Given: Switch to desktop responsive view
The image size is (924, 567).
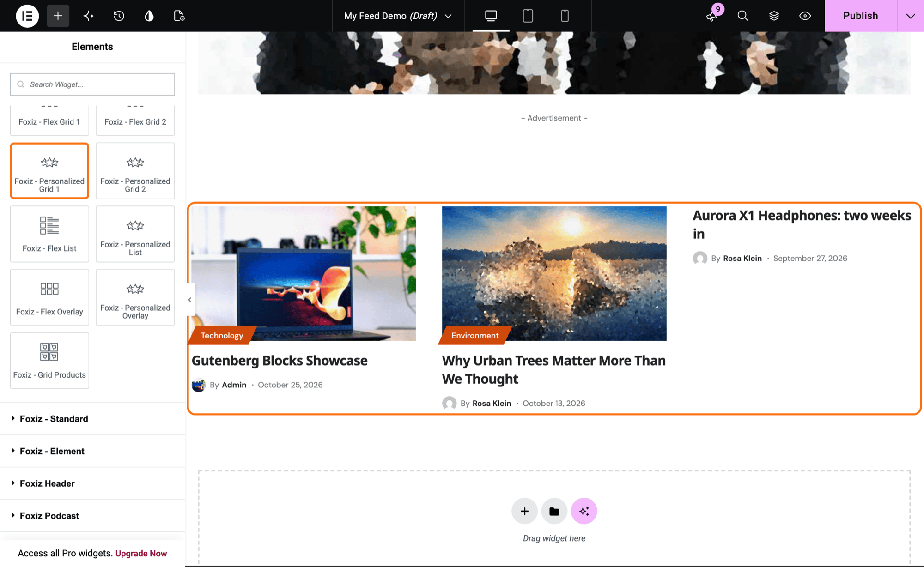Looking at the screenshot, I should click(x=491, y=16).
